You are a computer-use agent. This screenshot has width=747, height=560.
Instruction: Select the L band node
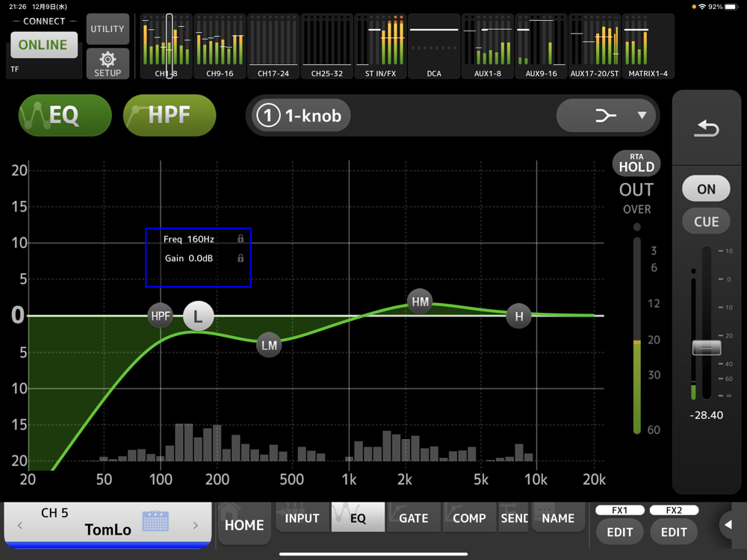pyautogui.click(x=198, y=316)
